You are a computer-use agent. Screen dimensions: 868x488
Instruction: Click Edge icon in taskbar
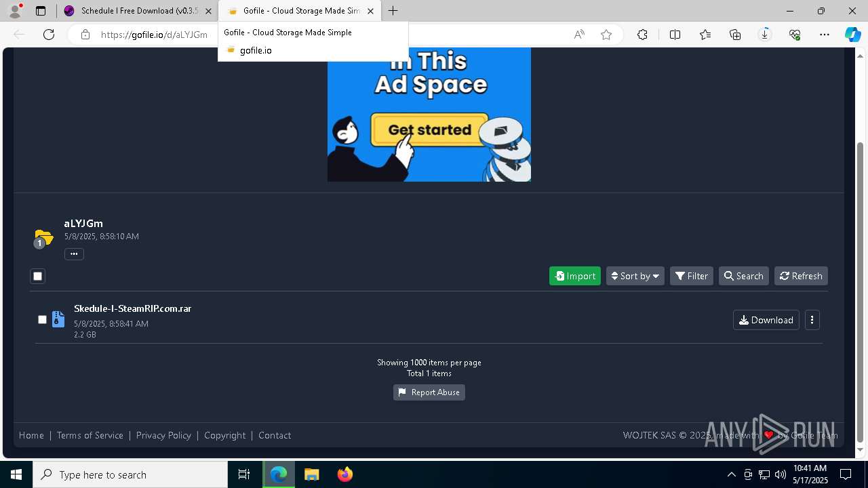279,474
